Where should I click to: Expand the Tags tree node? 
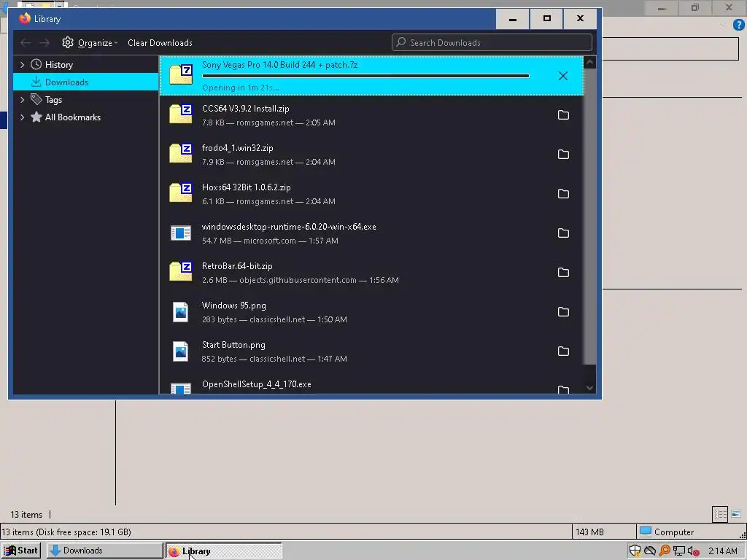(x=22, y=99)
